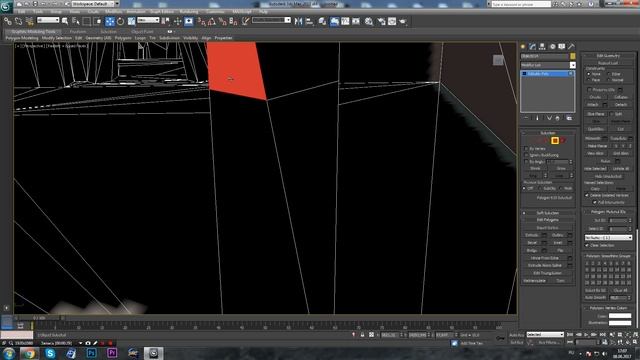This screenshot has width=640, height=360.
Task: Activate the Polygon sub-object level icon
Action: [x=555, y=140]
